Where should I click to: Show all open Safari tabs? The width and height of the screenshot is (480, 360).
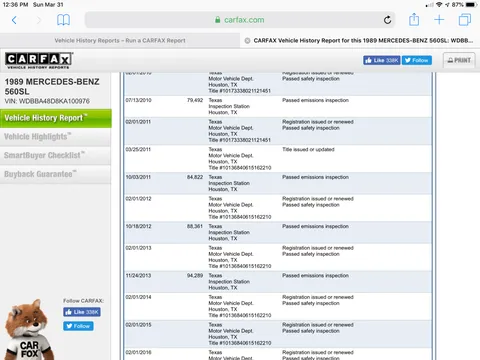click(x=465, y=20)
